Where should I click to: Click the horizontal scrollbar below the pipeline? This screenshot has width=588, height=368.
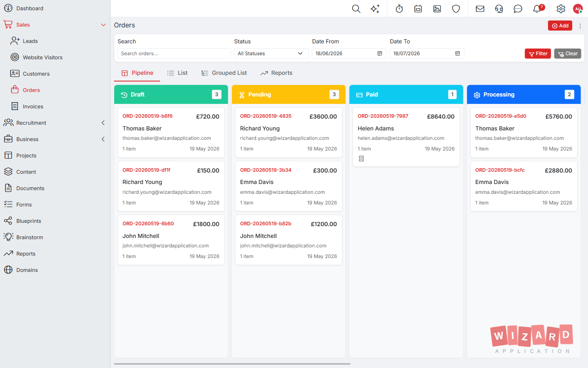[232, 364]
